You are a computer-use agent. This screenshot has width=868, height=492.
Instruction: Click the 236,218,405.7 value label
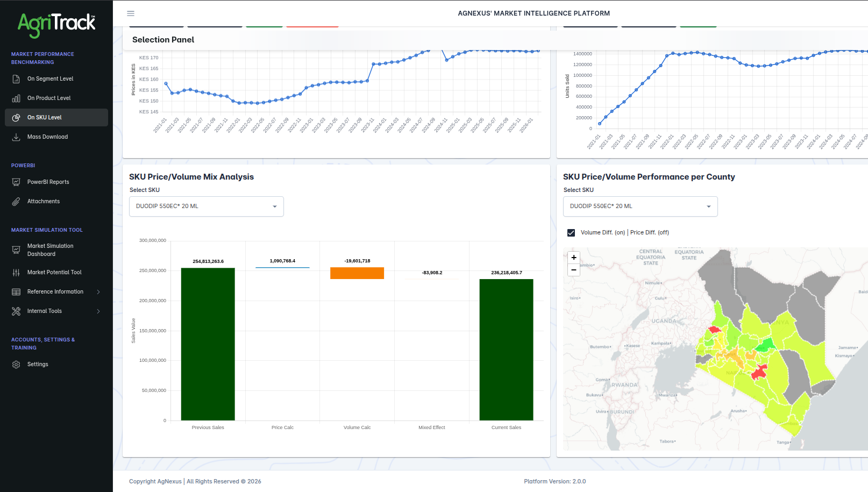pos(507,273)
